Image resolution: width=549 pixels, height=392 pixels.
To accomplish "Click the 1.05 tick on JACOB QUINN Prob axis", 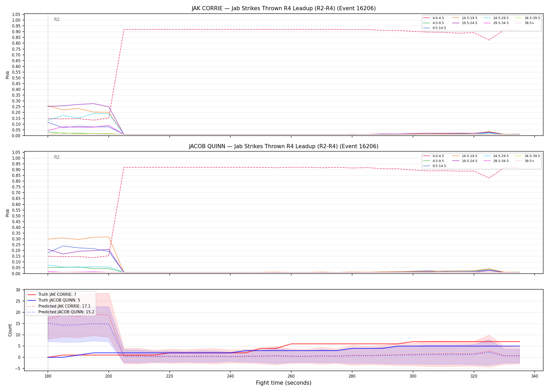I will coord(16,152).
